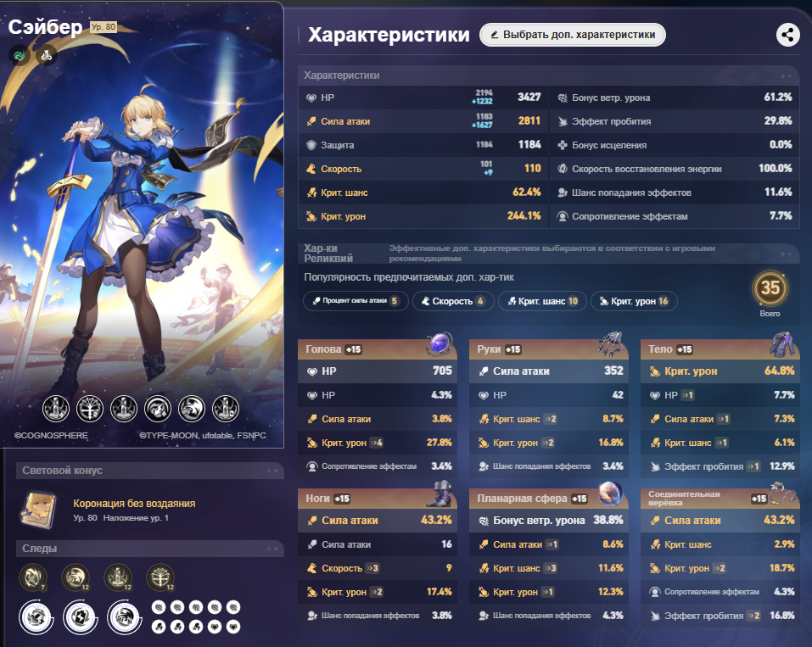Open the Руки relic gloves icon
The height and width of the screenshot is (647, 812).
611,344
